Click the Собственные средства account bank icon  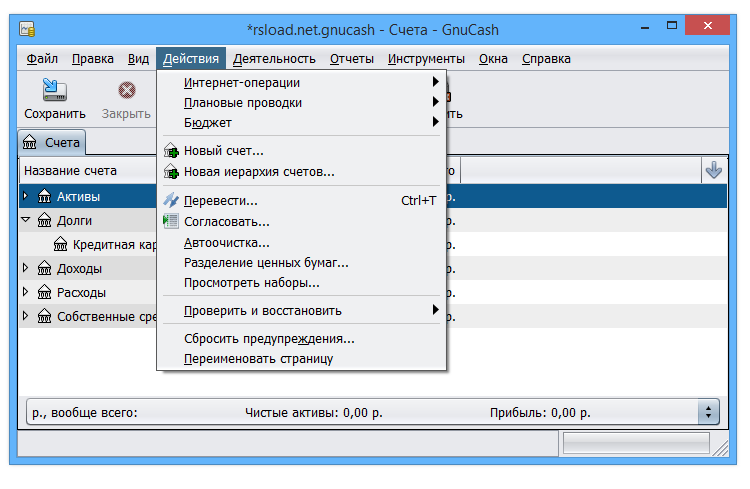coord(44,316)
